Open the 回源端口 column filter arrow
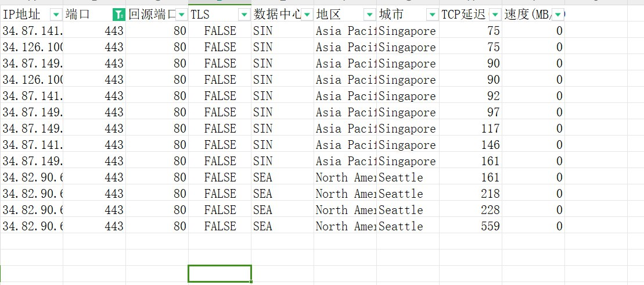Viewport: 644px width, 285px height. click(181, 15)
